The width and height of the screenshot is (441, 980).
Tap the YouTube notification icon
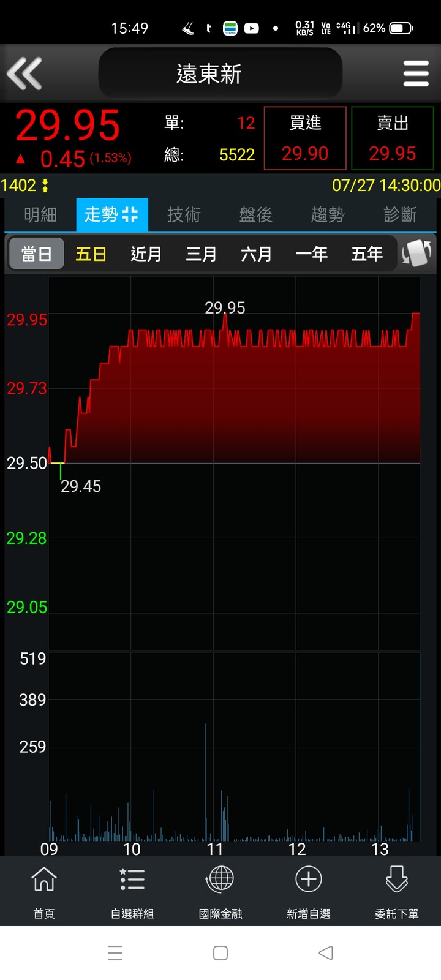point(251,28)
